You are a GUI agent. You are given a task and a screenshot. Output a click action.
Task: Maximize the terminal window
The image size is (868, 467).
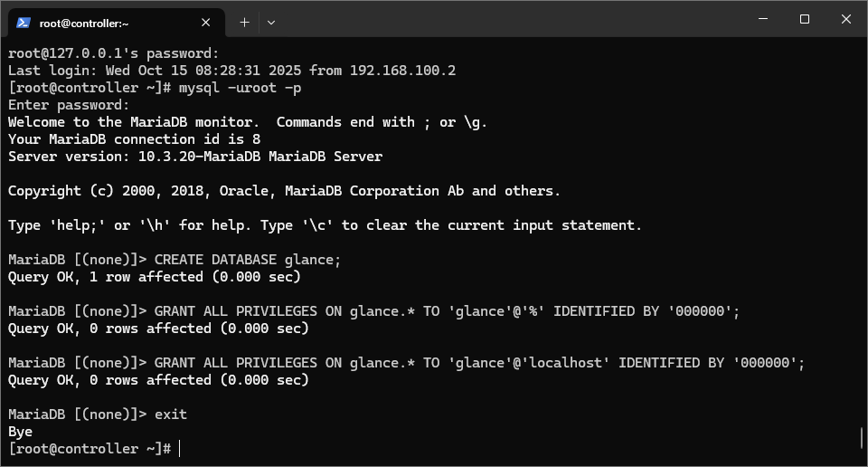click(805, 19)
